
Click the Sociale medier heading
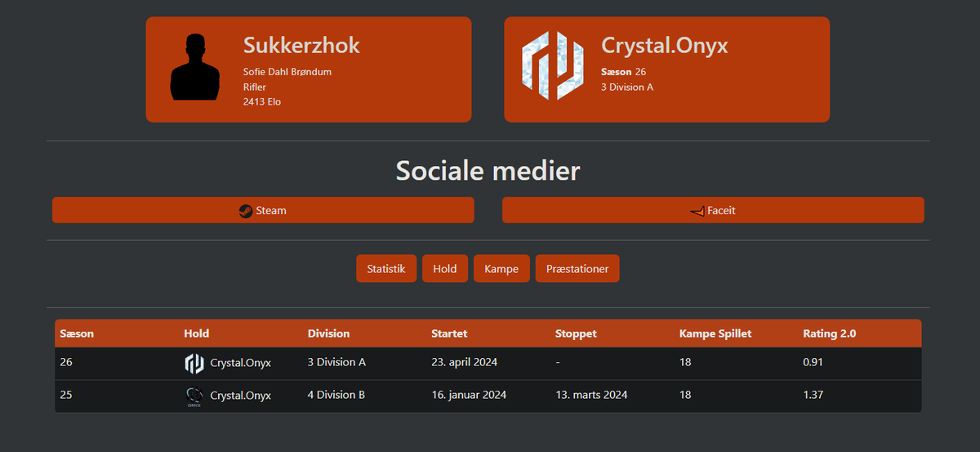point(488,171)
